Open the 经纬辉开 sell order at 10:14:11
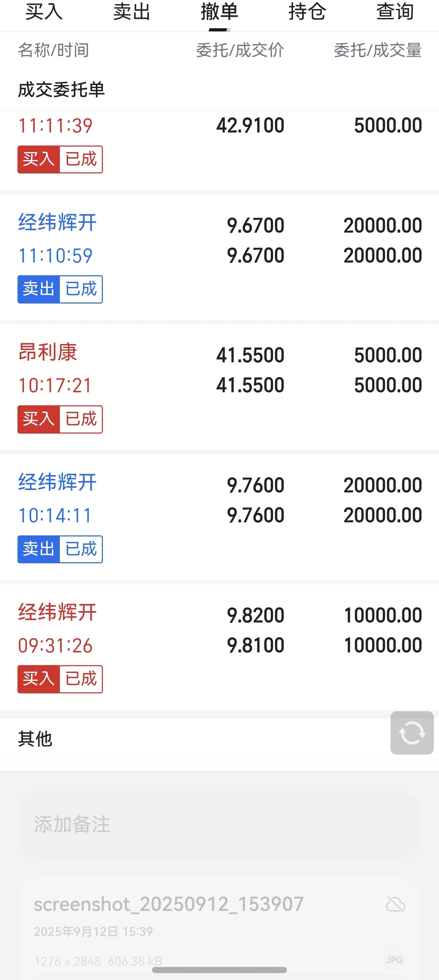The height and width of the screenshot is (980, 439). tap(219, 517)
